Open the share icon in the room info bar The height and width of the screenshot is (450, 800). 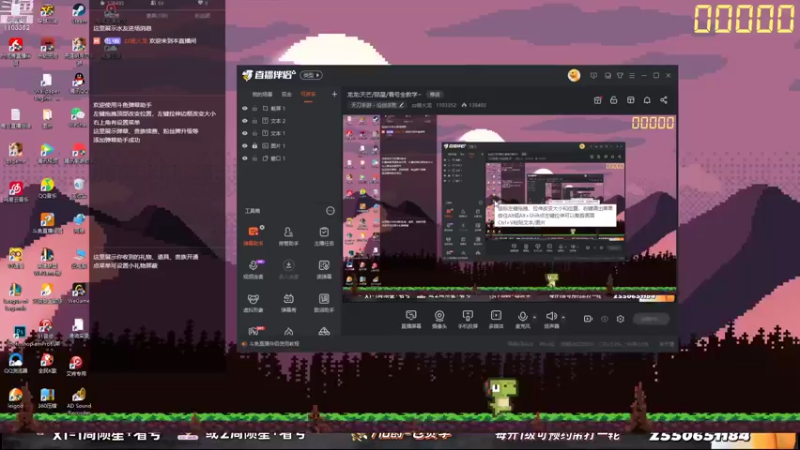pos(664,100)
